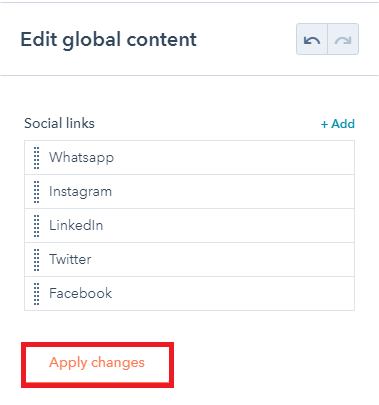Undo the last change with the undo arrow
Screen dimensions: 379x405
point(312,39)
